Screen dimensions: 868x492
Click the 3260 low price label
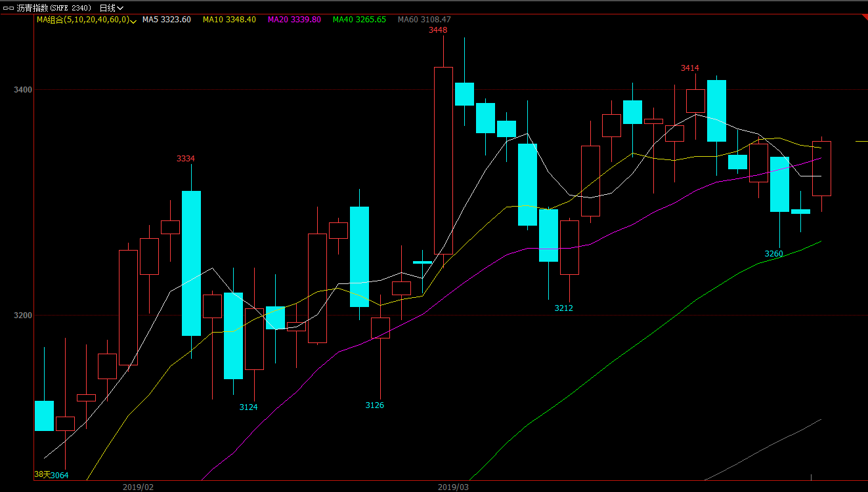774,254
